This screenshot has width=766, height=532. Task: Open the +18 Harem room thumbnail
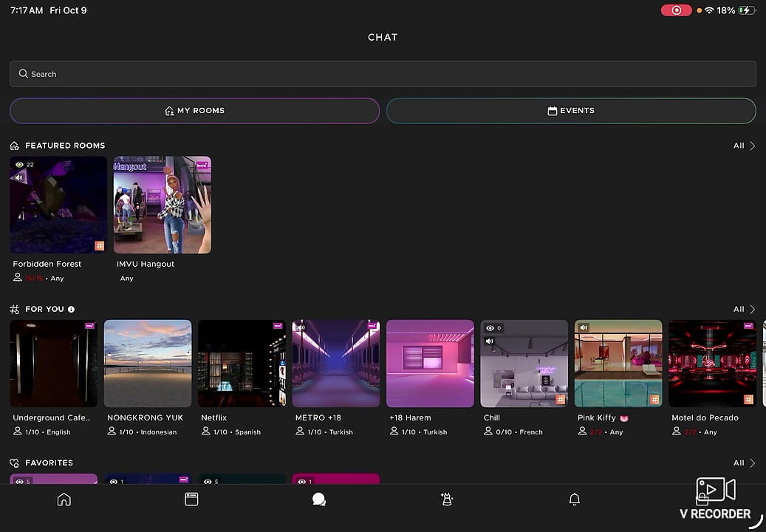[431, 364]
